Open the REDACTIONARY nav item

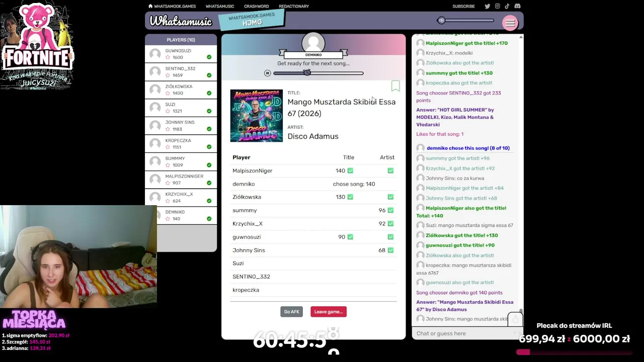point(294,7)
